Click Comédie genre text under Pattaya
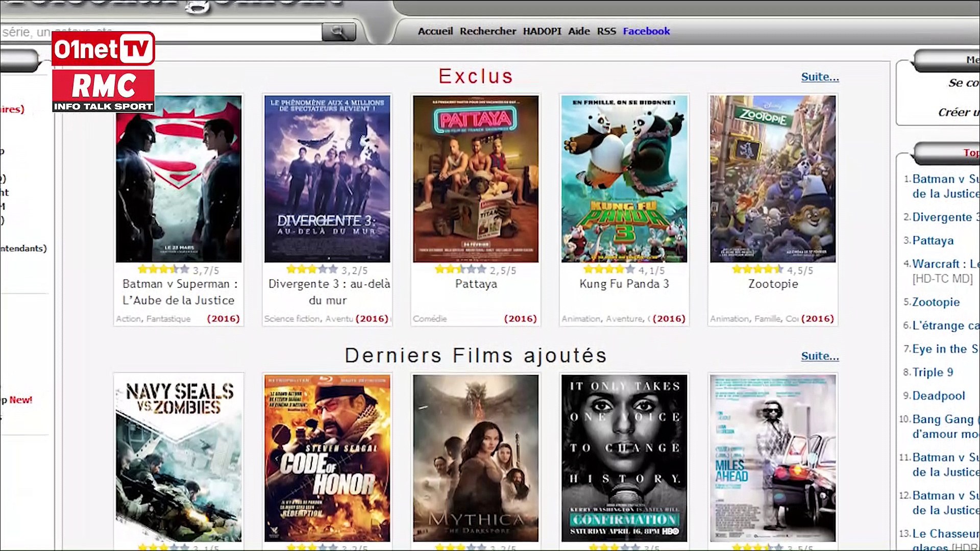980x551 pixels. pos(430,319)
